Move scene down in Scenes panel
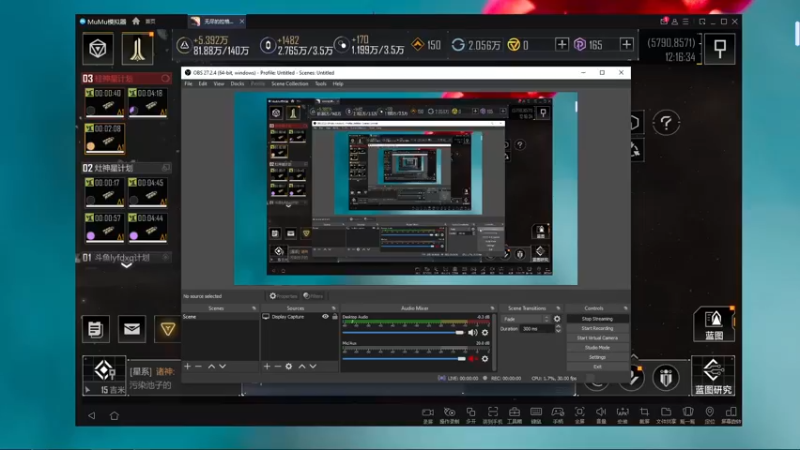The width and height of the screenshot is (800, 450). [x=222, y=366]
